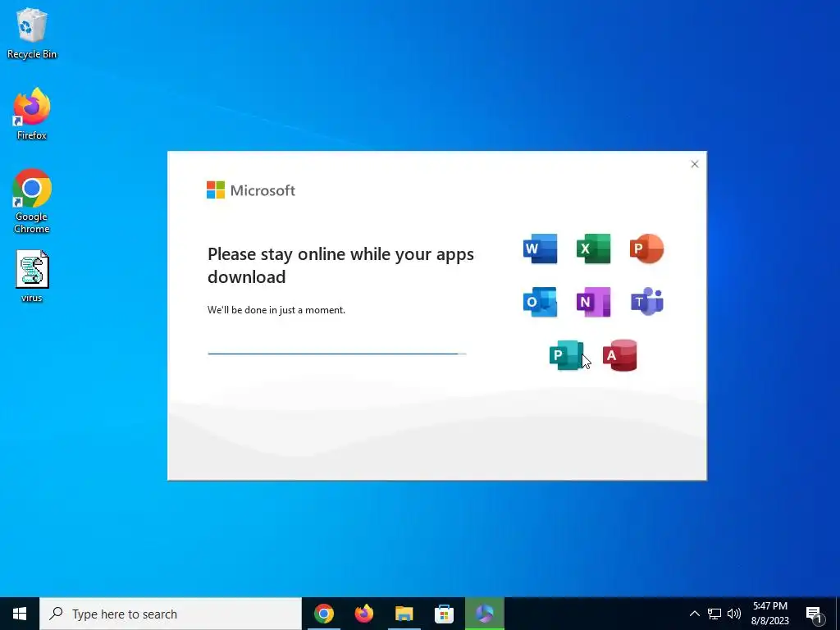
Task: Close the Microsoft installer dialog
Action: pyautogui.click(x=694, y=164)
